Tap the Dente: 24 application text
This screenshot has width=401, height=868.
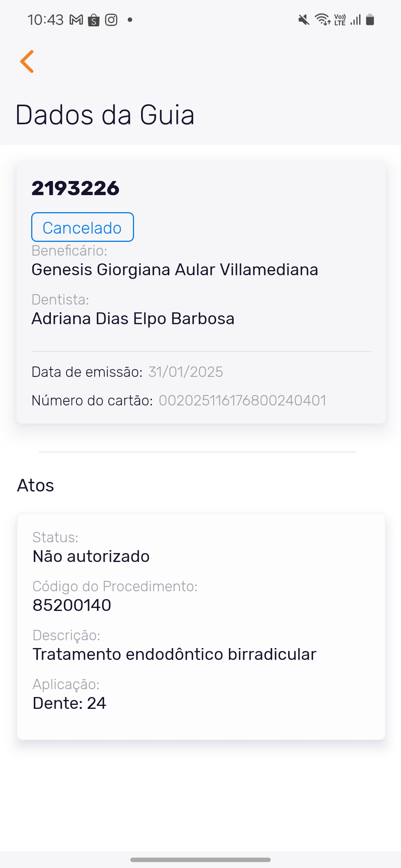(x=69, y=703)
